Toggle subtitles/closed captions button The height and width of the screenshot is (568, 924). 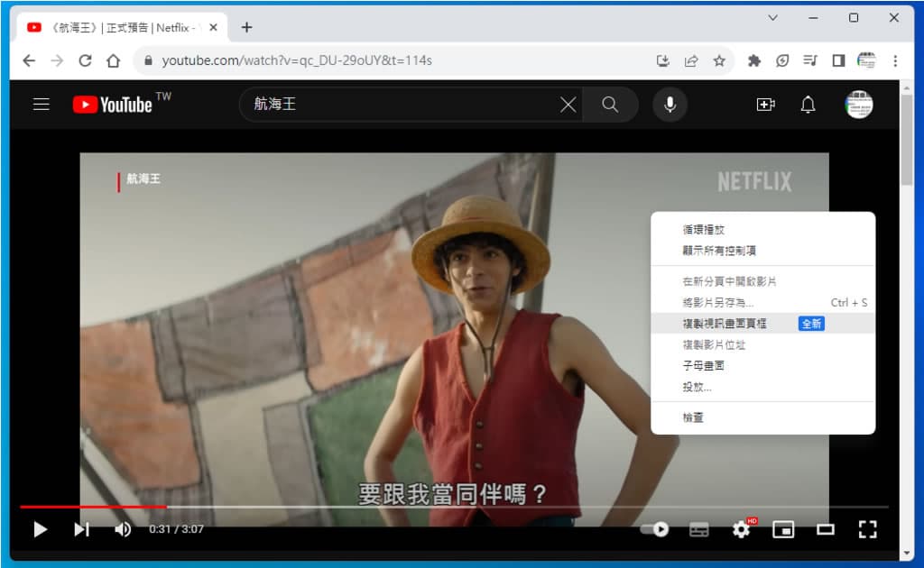click(698, 529)
